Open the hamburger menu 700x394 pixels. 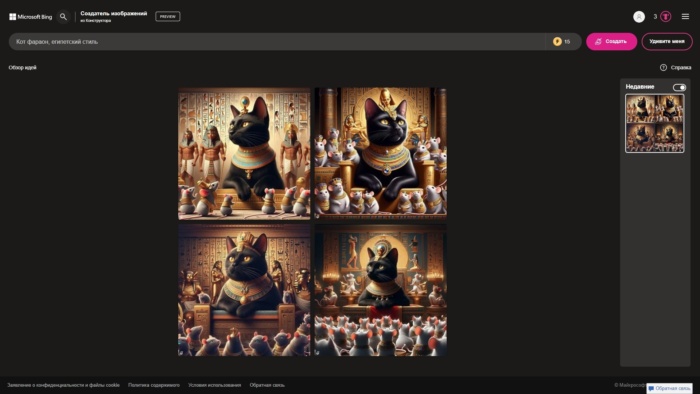[685, 17]
